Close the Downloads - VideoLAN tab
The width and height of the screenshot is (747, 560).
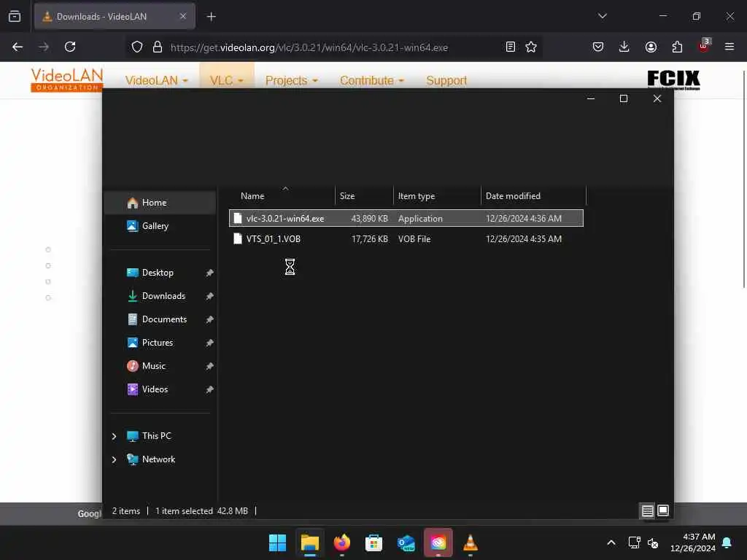point(183,16)
